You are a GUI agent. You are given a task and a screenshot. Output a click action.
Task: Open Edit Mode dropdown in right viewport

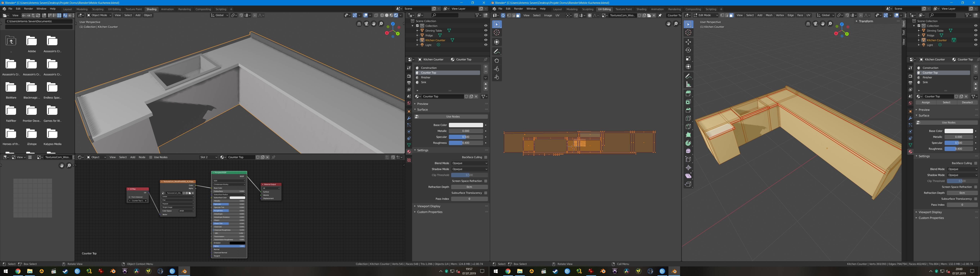coord(705,15)
